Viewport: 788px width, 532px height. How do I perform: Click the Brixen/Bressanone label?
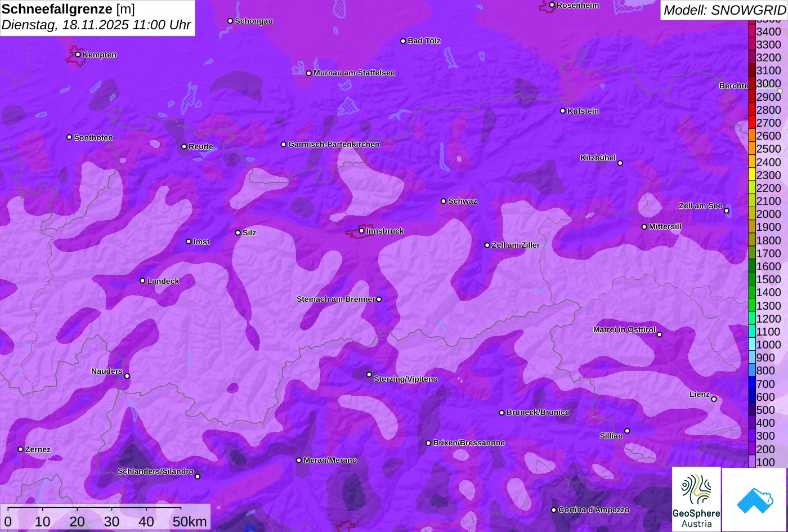coord(469,442)
